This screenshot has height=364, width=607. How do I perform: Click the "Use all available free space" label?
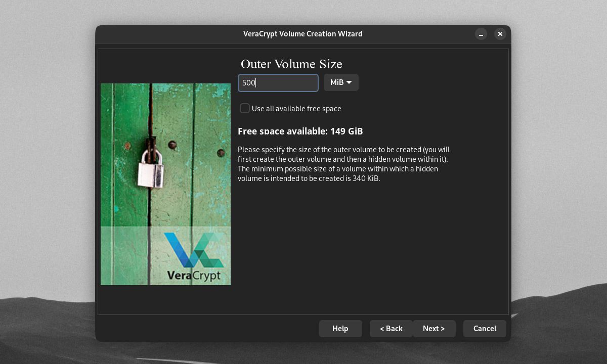click(x=296, y=109)
